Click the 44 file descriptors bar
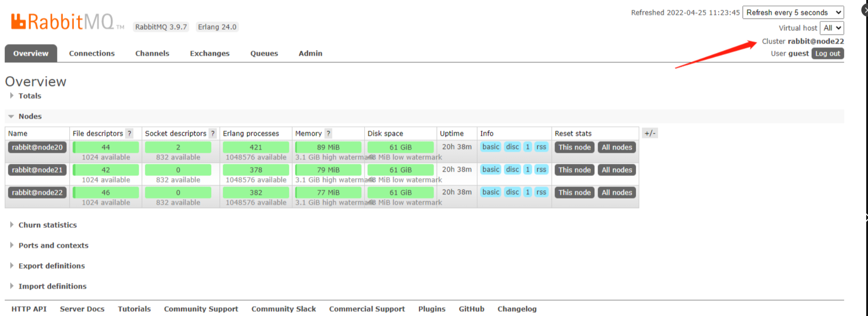The height and width of the screenshot is (316, 868). pos(106,147)
